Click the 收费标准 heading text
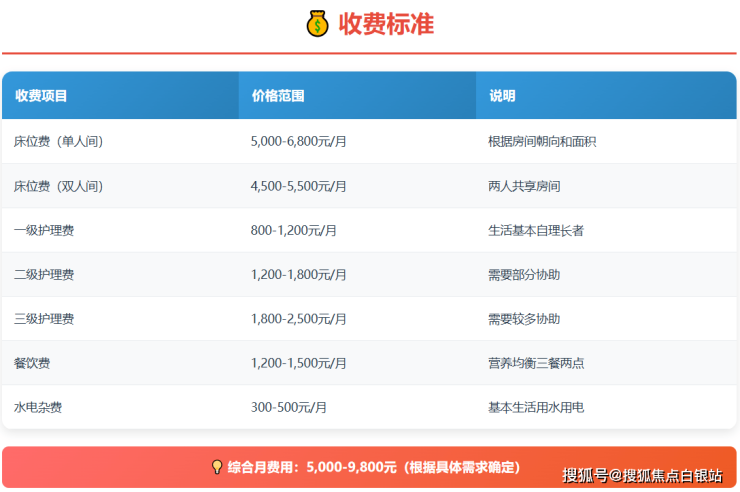This screenshot has width=740, height=492. click(x=386, y=23)
